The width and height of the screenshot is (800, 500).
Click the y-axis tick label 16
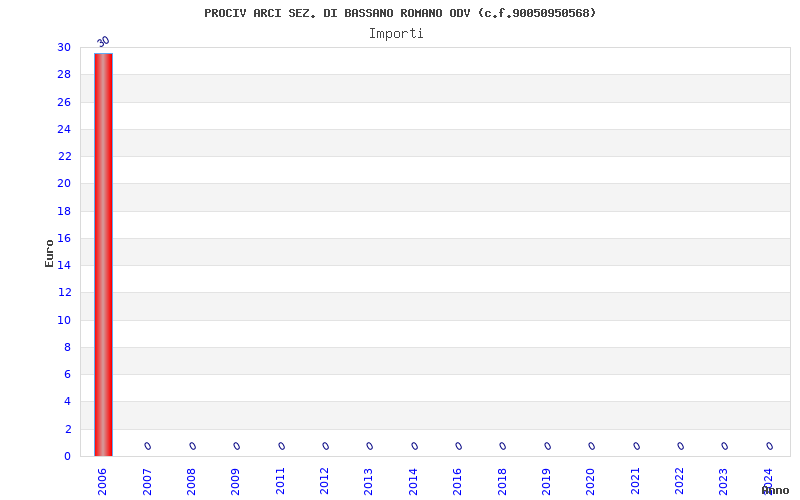tap(64, 238)
